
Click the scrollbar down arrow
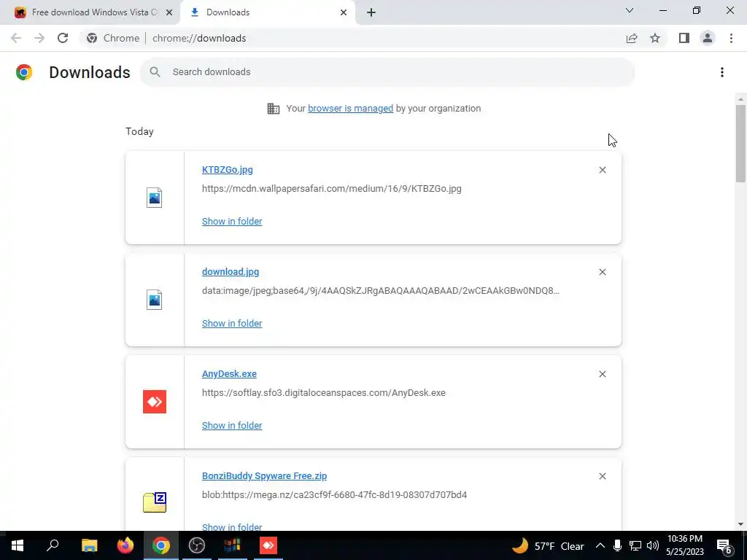click(x=740, y=524)
